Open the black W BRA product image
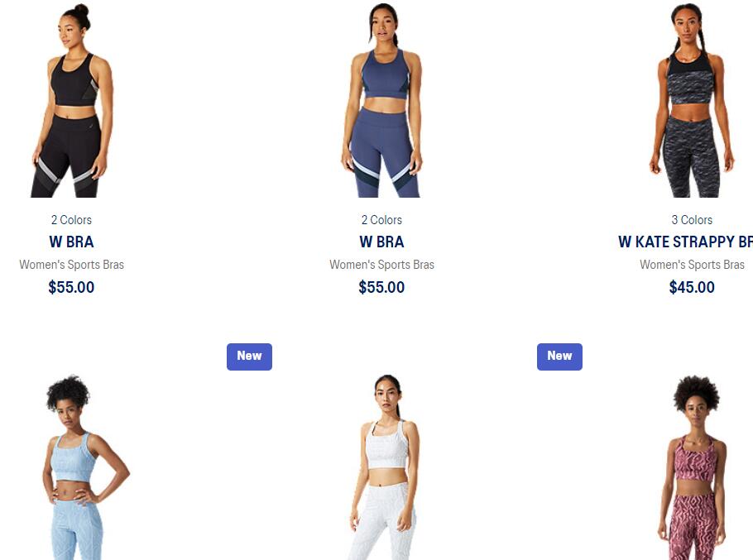753x560 pixels. pos(71,100)
